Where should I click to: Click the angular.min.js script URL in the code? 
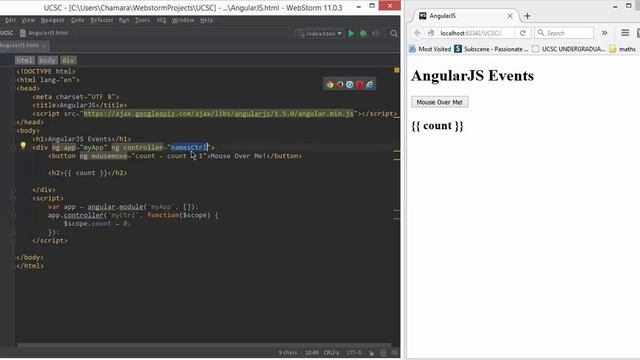(218, 113)
